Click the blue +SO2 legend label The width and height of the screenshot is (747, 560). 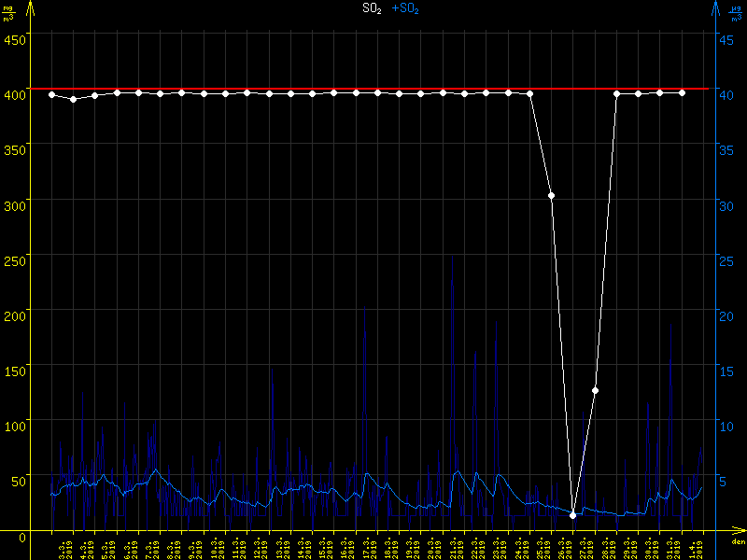point(404,8)
